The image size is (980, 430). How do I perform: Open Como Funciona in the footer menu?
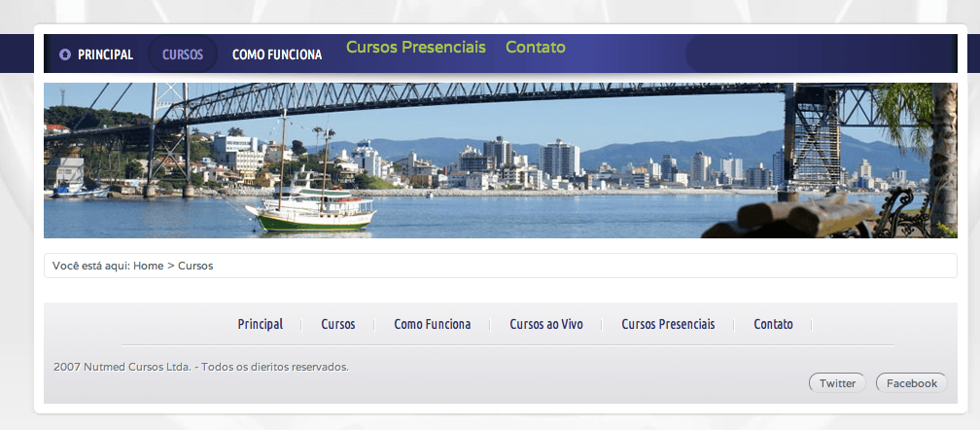pyautogui.click(x=433, y=324)
